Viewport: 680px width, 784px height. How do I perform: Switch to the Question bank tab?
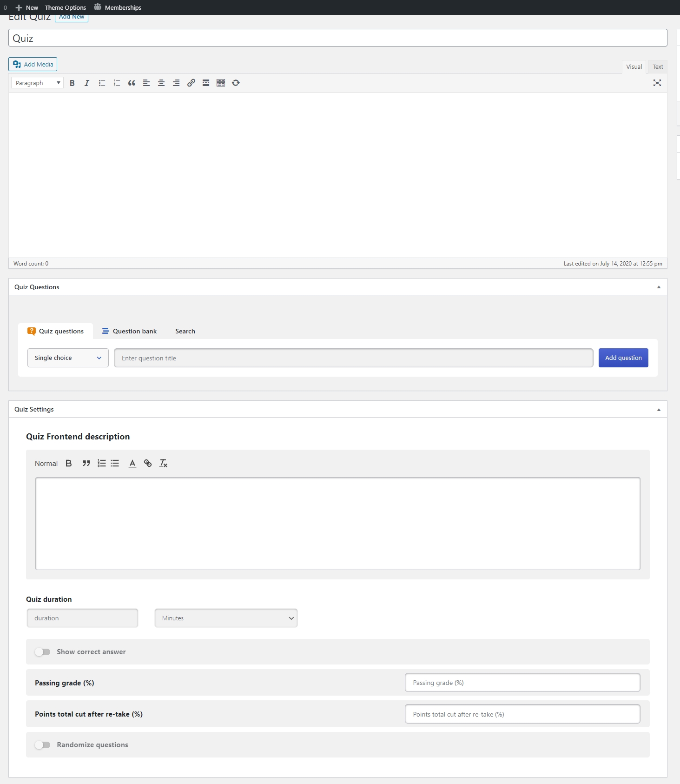(x=130, y=331)
